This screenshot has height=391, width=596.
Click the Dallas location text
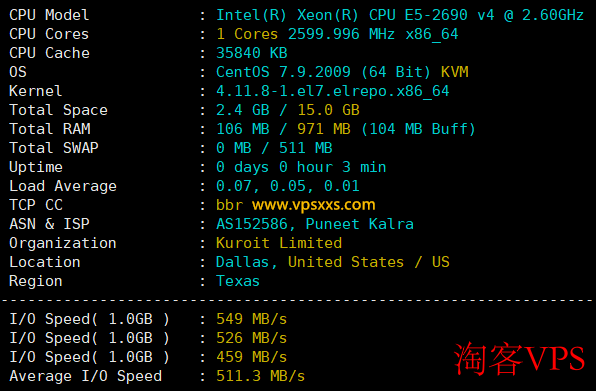[x=243, y=262]
